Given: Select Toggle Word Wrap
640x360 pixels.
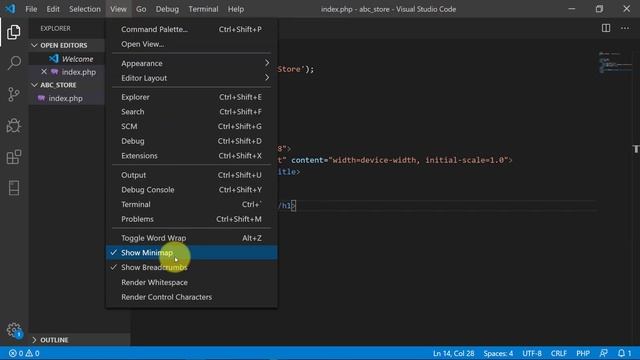Looking at the screenshot, I should click(x=191, y=238).
